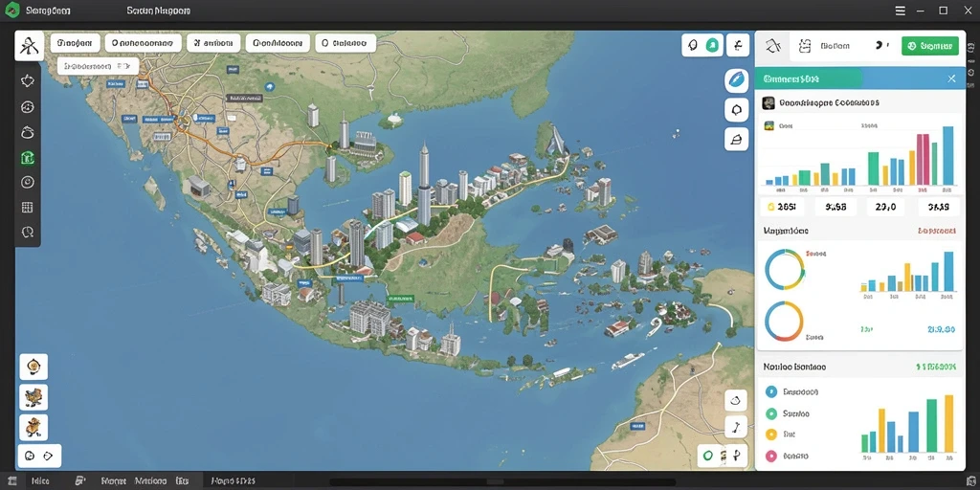Toggle the blue legend dot in bottom list
The image size is (980, 490).
click(x=770, y=391)
